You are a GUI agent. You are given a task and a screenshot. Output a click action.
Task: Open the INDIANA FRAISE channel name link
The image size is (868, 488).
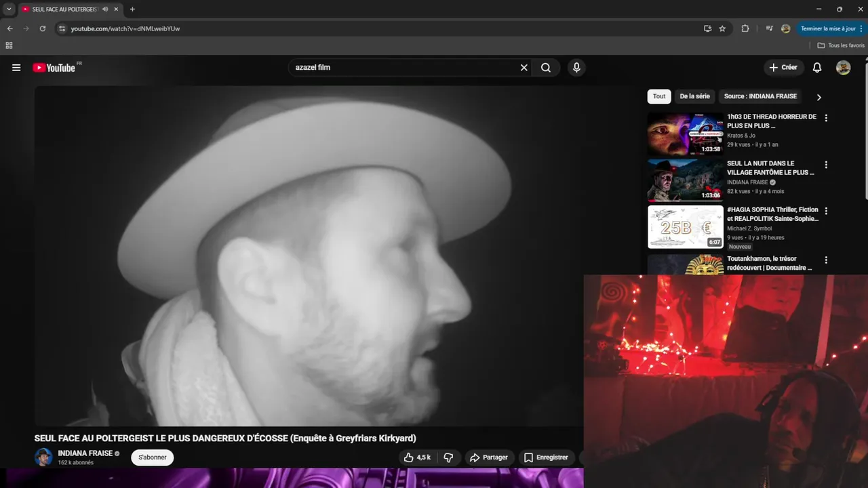click(85, 453)
